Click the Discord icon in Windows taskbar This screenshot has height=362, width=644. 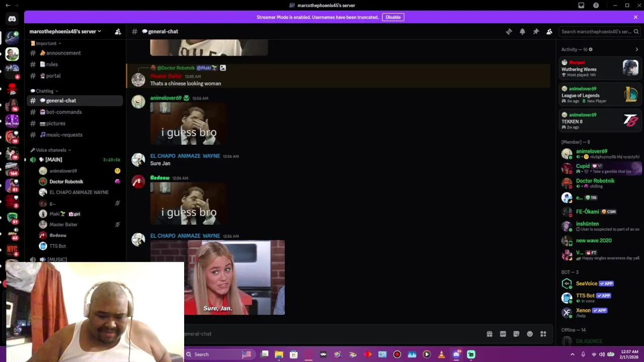456,354
